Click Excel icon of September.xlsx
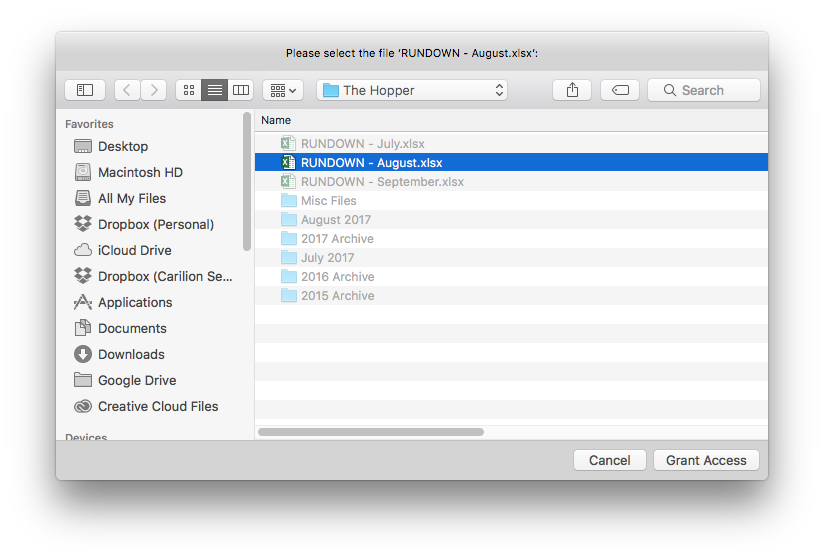 [288, 181]
